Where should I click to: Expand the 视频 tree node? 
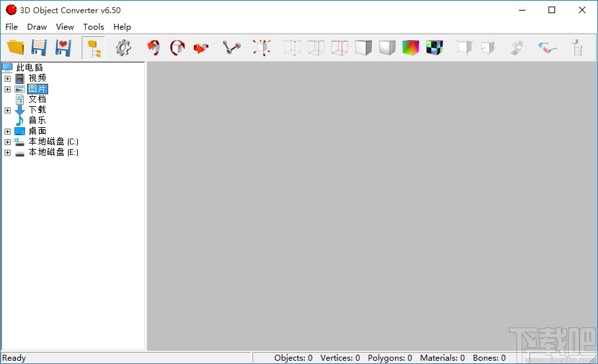pos(8,78)
